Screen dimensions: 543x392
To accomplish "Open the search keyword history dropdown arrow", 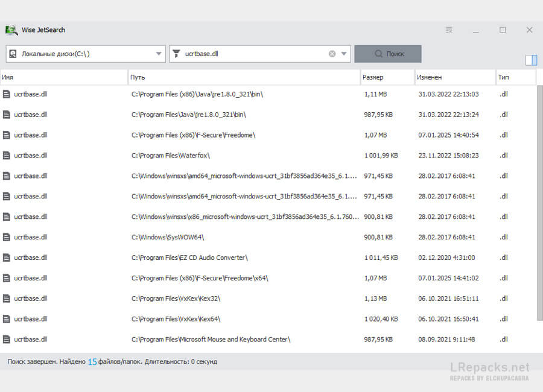I will pos(344,54).
